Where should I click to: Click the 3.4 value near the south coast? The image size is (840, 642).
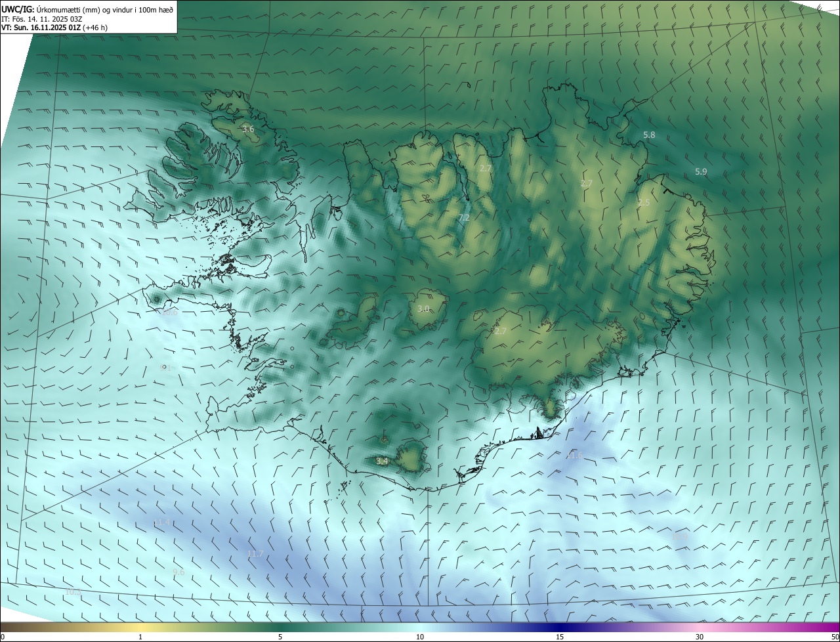[382, 461]
